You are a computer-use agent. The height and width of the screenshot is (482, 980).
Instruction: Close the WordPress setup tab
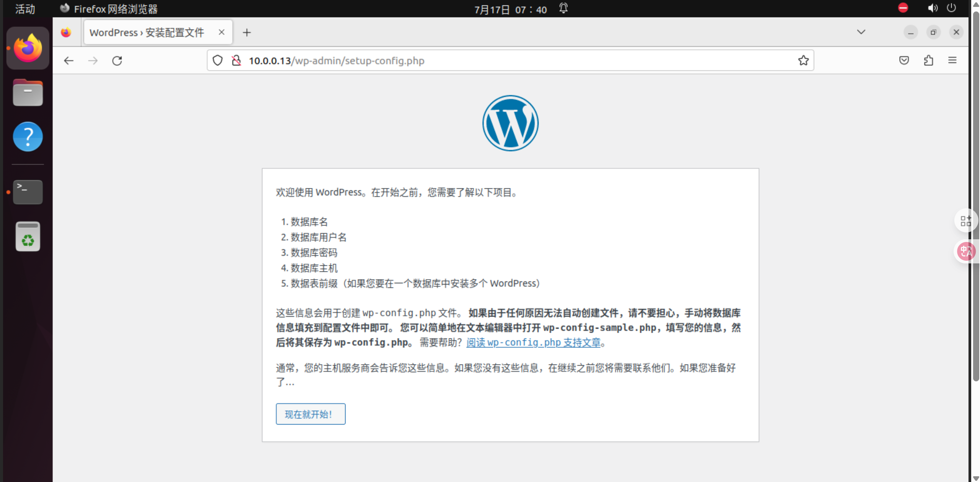(x=221, y=32)
